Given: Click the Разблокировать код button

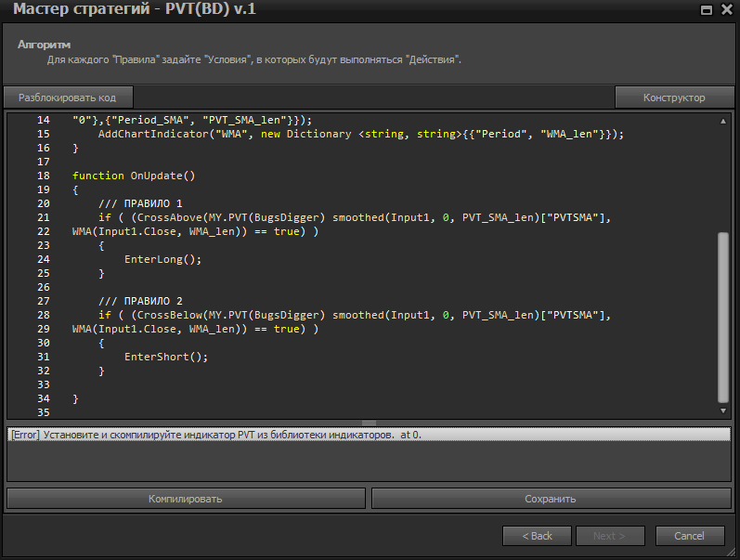Looking at the screenshot, I should (68, 98).
